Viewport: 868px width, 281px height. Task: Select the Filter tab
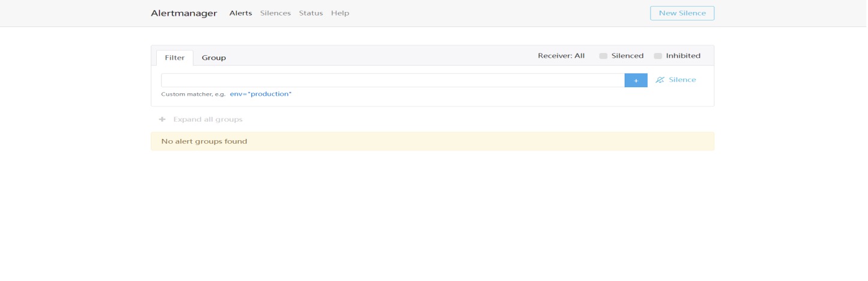pyautogui.click(x=175, y=58)
